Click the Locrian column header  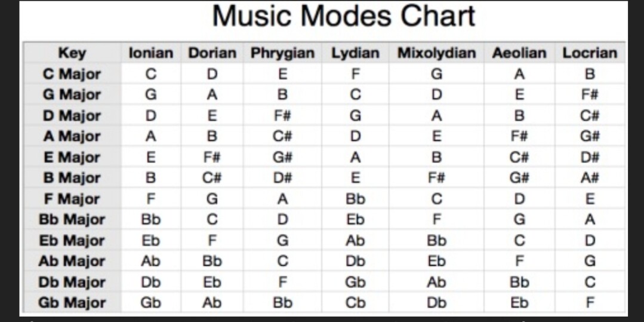click(589, 53)
